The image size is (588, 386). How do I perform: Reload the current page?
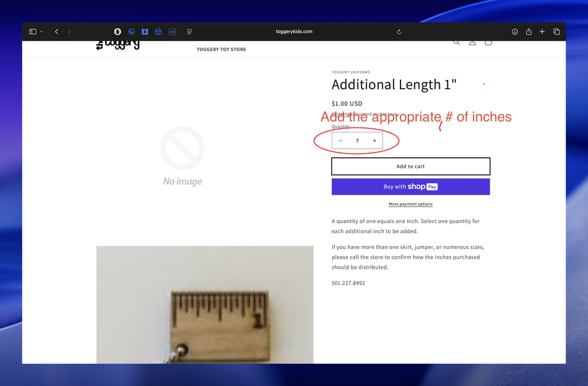[x=399, y=32]
